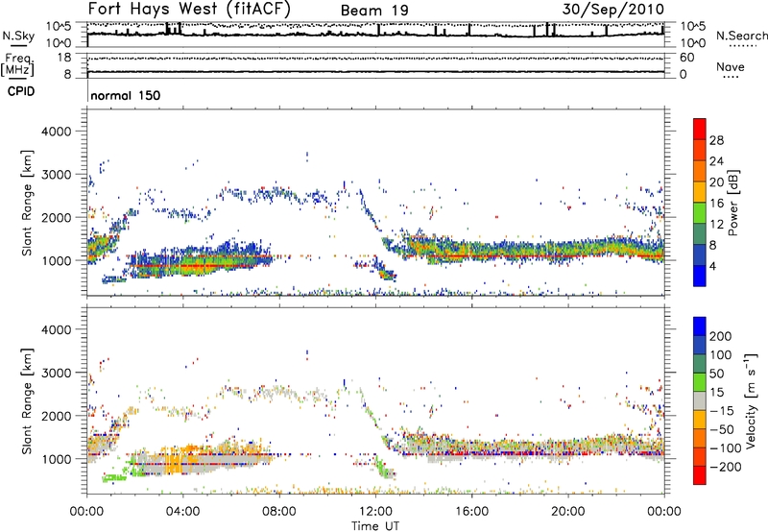Click the '18' frequency axis tick label
This screenshot has width=768, height=532.
[x=64, y=58]
